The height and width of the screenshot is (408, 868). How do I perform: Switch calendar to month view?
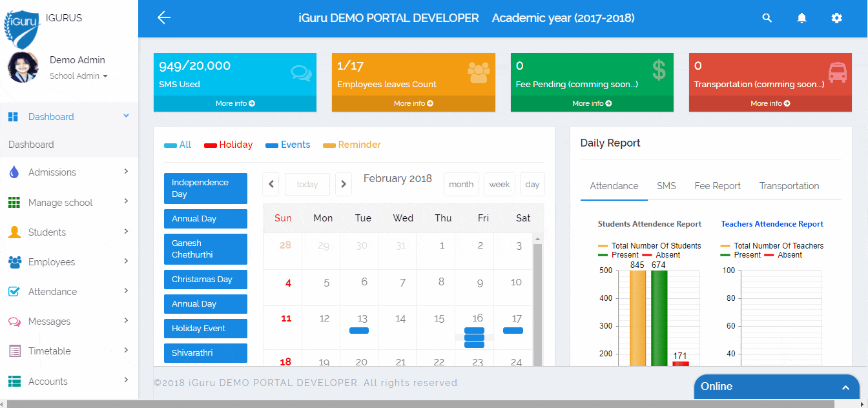[x=461, y=184]
